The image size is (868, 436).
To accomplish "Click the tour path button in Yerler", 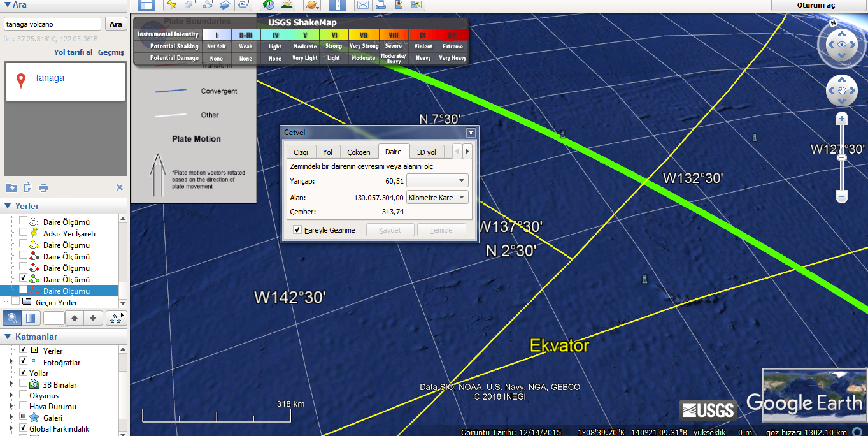I will (x=117, y=317).
